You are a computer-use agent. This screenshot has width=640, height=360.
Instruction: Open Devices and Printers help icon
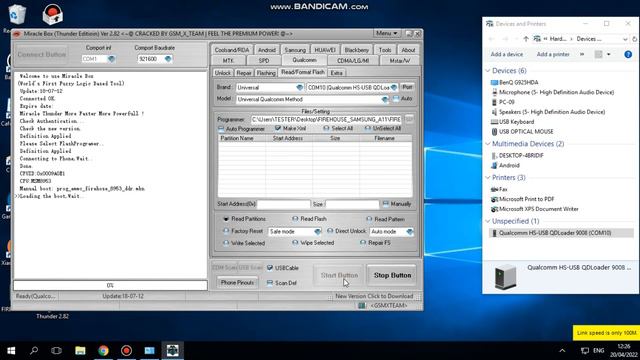tap(628, 54)
